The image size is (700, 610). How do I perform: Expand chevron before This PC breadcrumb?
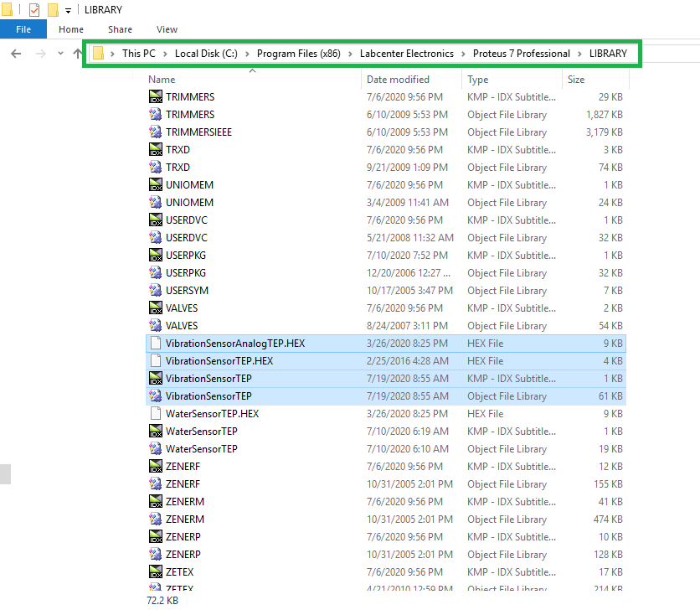[x=112, y=54]
